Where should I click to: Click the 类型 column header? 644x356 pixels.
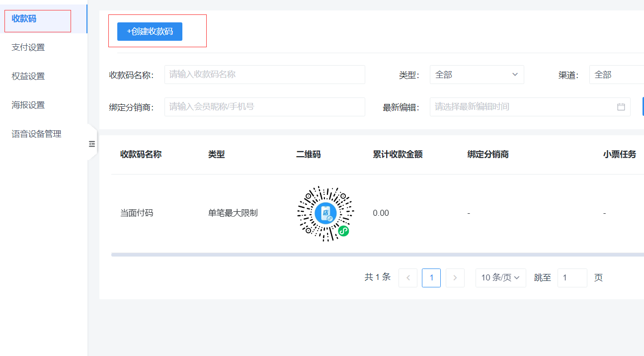pyautogui.click(x=217, y=155)
